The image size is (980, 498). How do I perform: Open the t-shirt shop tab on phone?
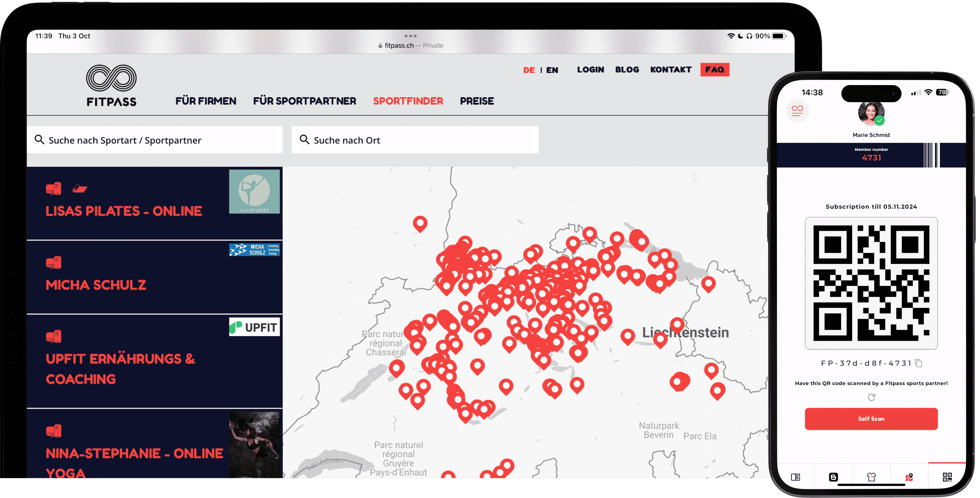871,477
